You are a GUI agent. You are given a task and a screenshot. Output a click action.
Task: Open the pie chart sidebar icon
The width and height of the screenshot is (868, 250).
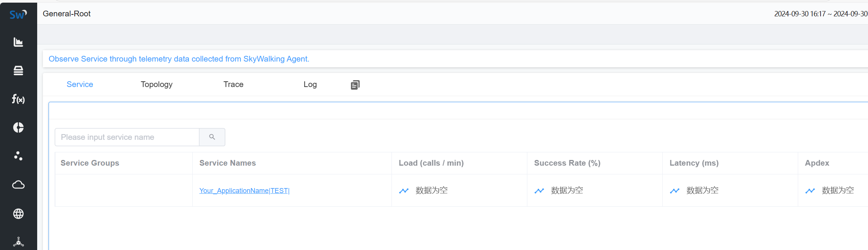(x=18, y=128)
